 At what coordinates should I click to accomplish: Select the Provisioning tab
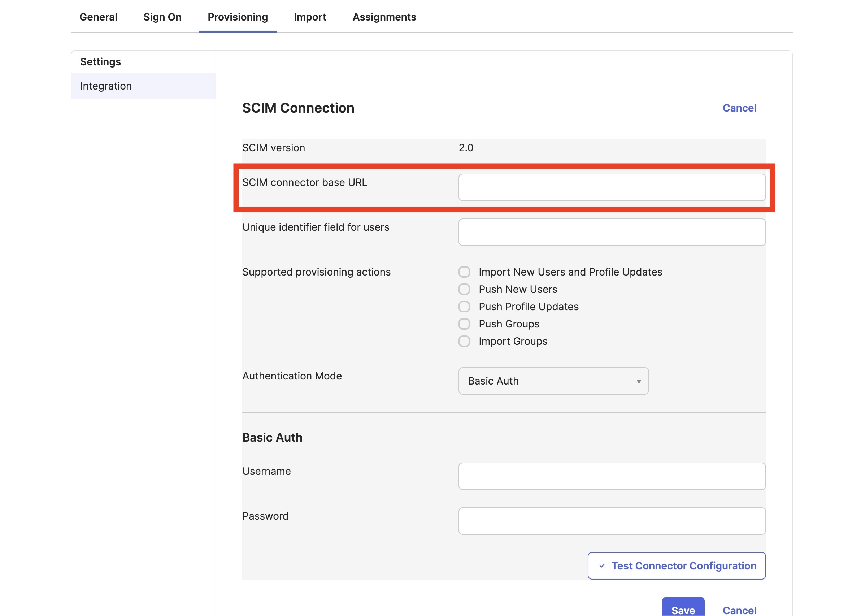pos(238,17)
